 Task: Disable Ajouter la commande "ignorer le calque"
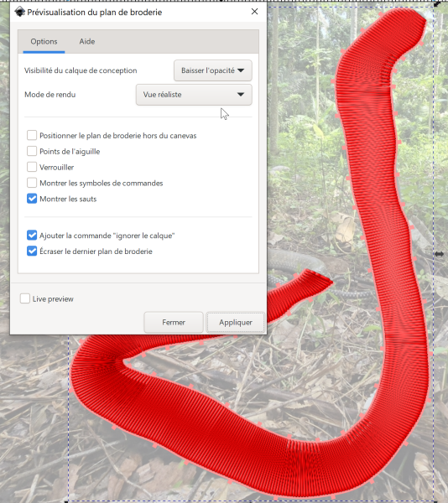pos(32,236)
